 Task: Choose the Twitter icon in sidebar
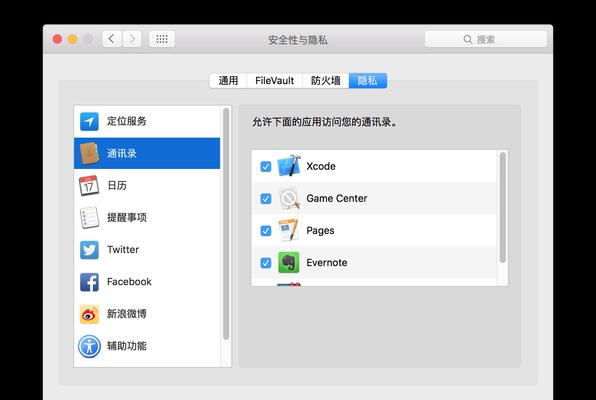pos(89,250)
